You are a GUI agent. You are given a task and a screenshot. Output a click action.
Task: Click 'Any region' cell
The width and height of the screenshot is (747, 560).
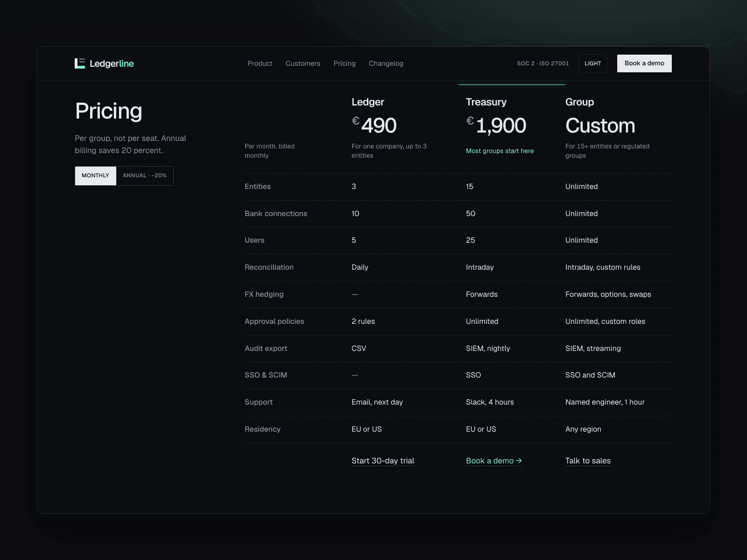tap(583, 429)
